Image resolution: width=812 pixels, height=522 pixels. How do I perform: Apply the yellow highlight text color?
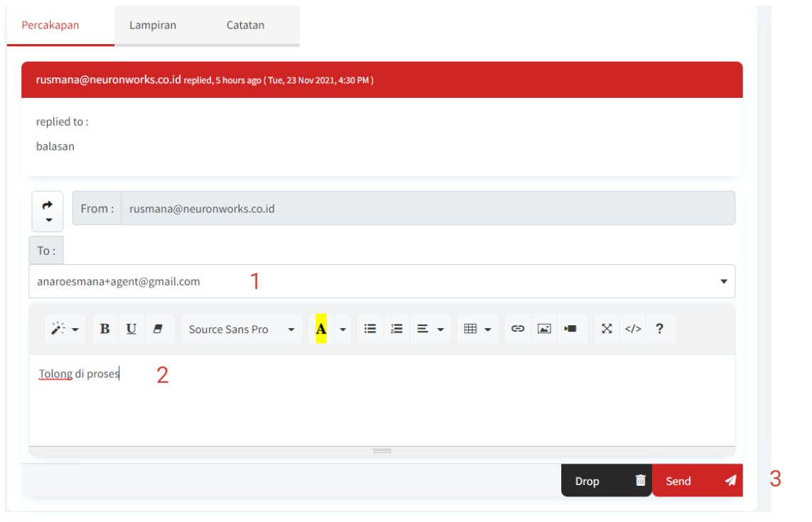tap(321, 330)
